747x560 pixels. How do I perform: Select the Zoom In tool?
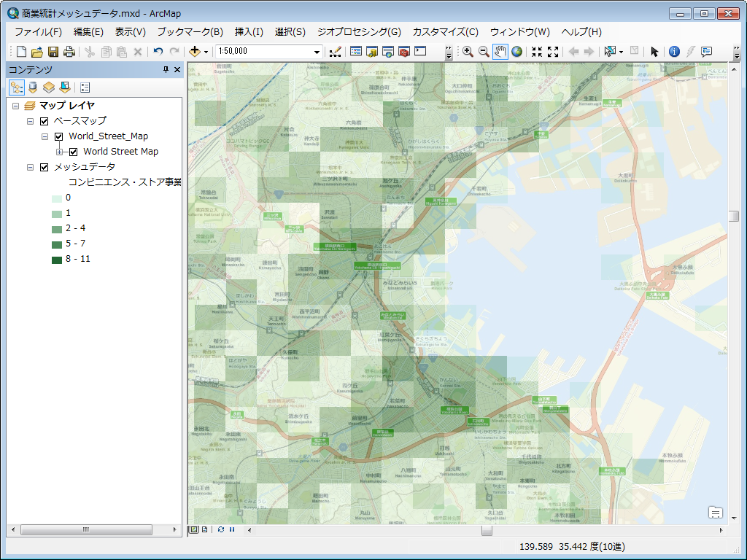[x=468, y=52]
